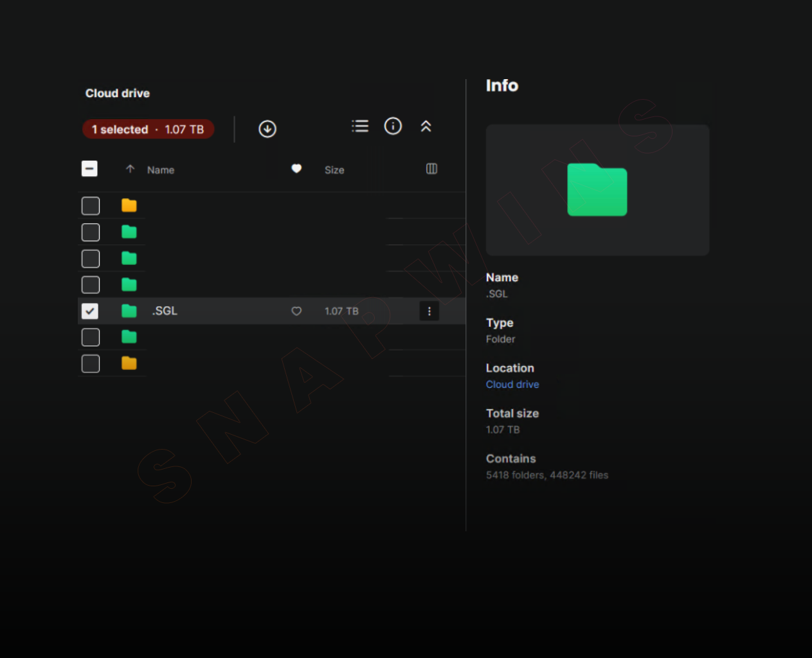
Task: Click the 1 selected 1.07 TB badge
Action: (148, 129)
